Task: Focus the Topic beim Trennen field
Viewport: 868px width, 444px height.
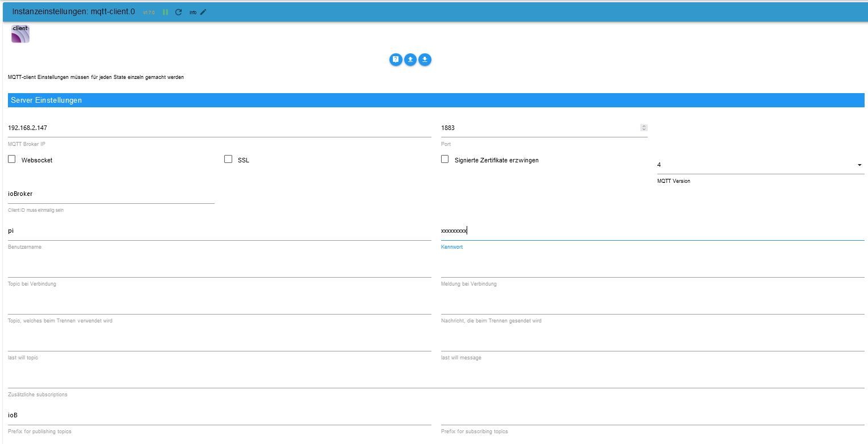Action: pyautogui.click(x=220, y=305)
